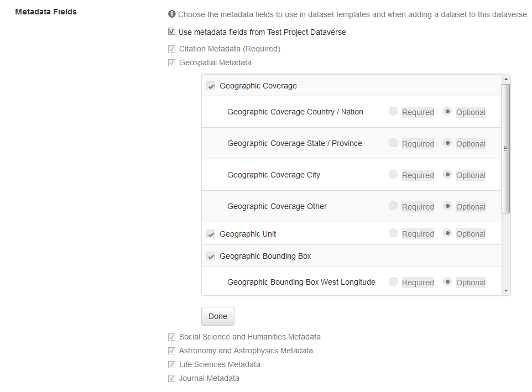Screen dimensions: 532x392
Task: Click the Metadata Fields section heading
Action: [x=46, y=12]
